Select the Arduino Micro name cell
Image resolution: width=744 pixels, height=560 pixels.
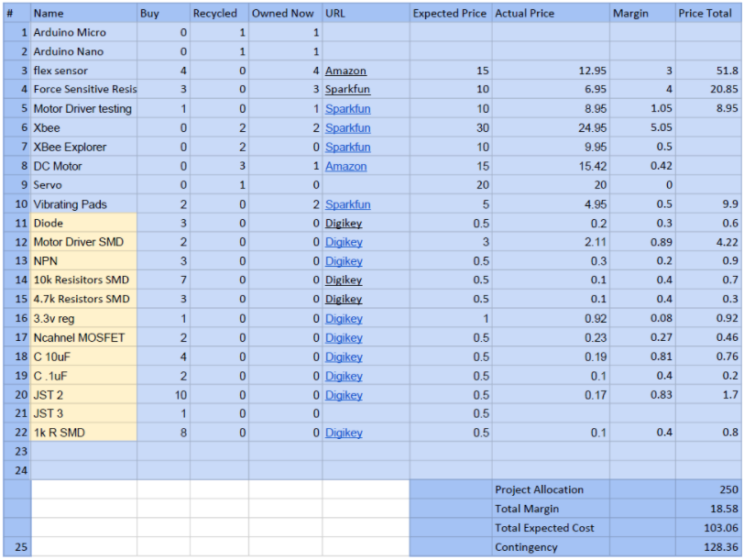pyautogui.click(x=84, y=32)
